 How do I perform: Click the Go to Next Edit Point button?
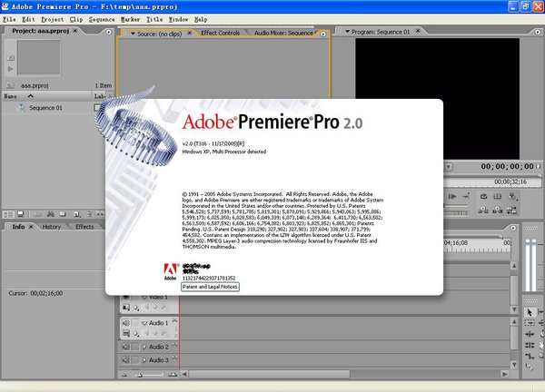point(466,196)
